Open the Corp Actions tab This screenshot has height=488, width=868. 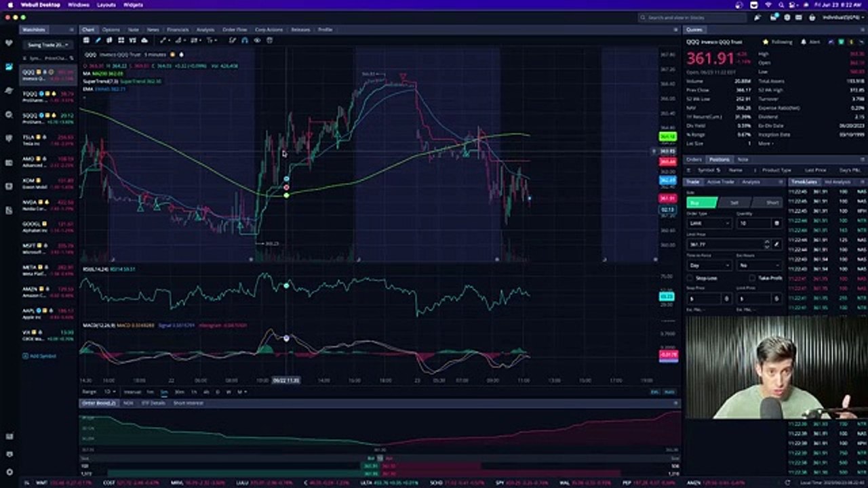click(x=269, y=30)
